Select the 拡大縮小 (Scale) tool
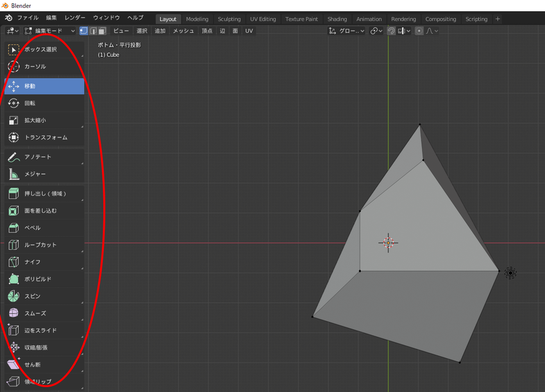545x392 pixels. coord(44,120)
